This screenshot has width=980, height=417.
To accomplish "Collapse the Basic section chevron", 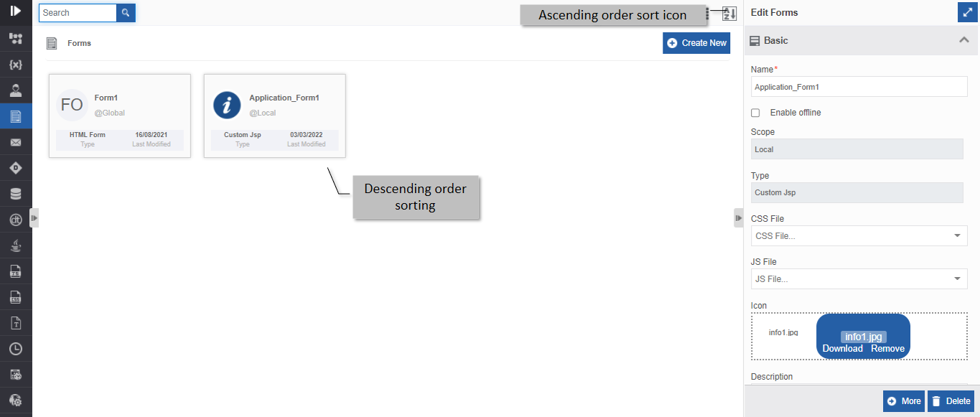I will pyautogui.click(x=964, y=40).
